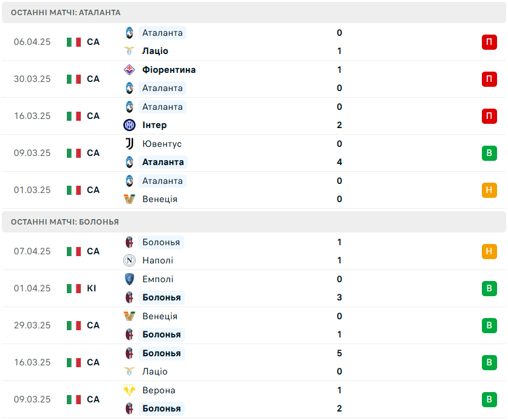
Task: Click the Fiorentina purple crest icon
Action: click(129, 70)
